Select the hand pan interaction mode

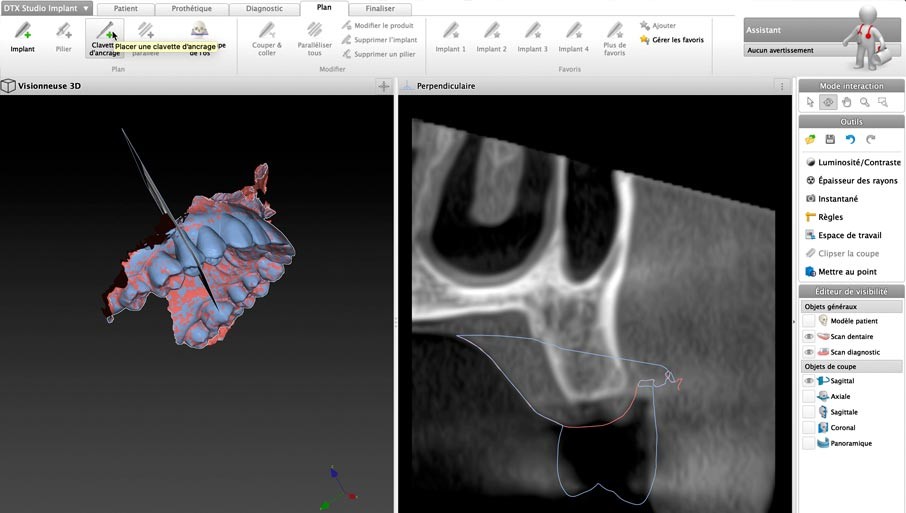[x=846, y=102]
